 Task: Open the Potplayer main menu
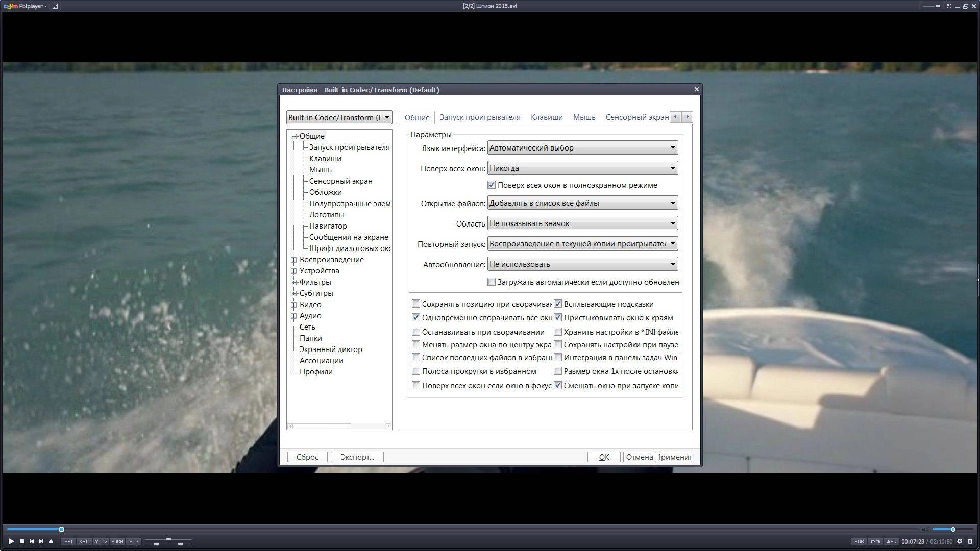[x=26, y=6]
